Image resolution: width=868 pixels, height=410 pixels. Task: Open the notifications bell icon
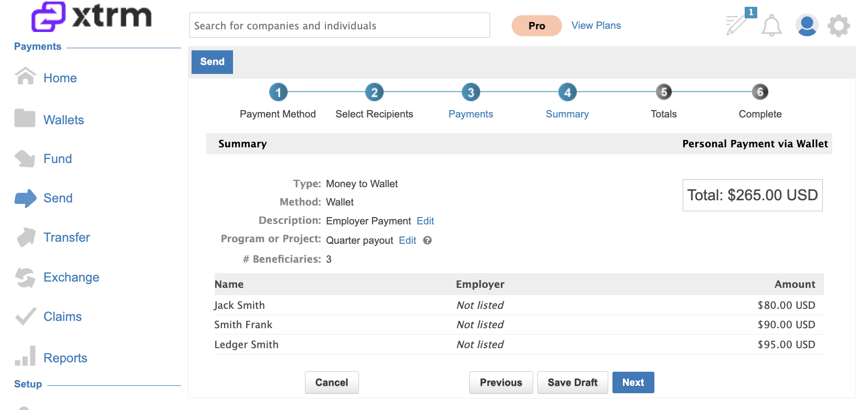click(x=771, y=26)
